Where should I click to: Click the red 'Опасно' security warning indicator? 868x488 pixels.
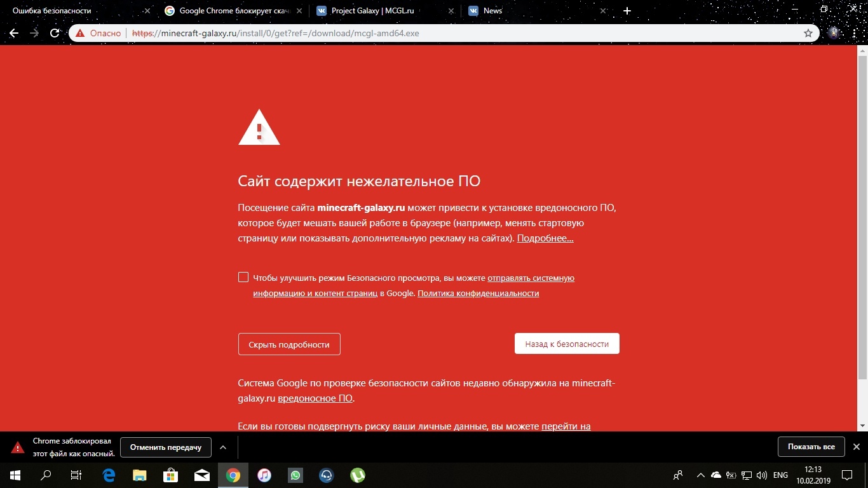(x=98, y=33)
